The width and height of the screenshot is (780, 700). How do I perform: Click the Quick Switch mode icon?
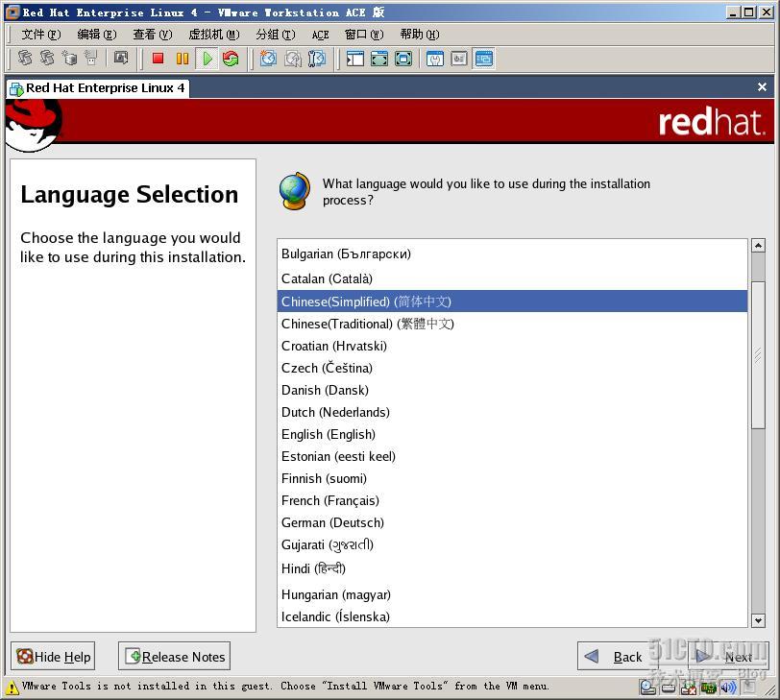pyautogui.click(x=379, y=59)
